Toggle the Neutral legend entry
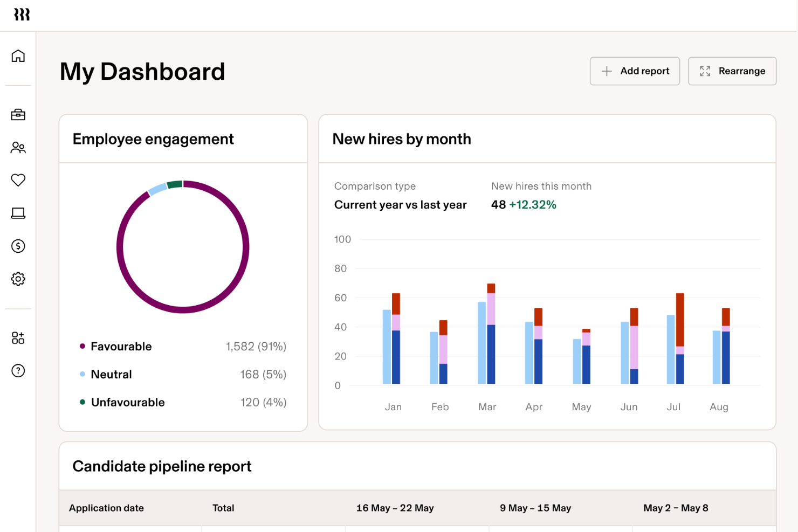 coord(111,374)
